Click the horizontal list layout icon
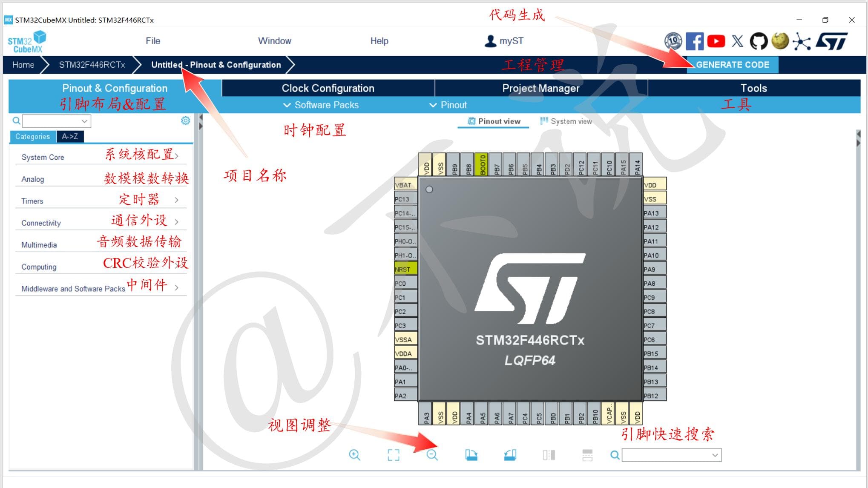This screenshot has height=488, width=868. [x=587, y=455]
